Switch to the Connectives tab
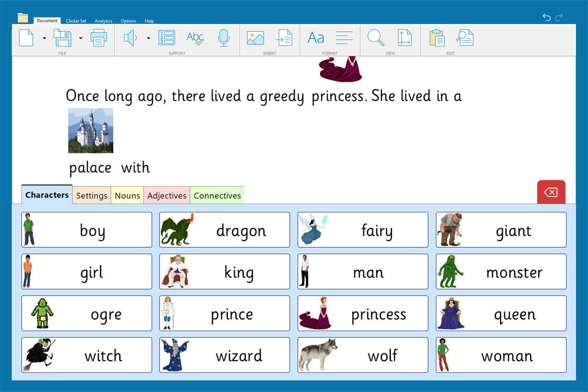Viewport: 588px width, 392px height. pyautogui.click(x=217, y=195)
